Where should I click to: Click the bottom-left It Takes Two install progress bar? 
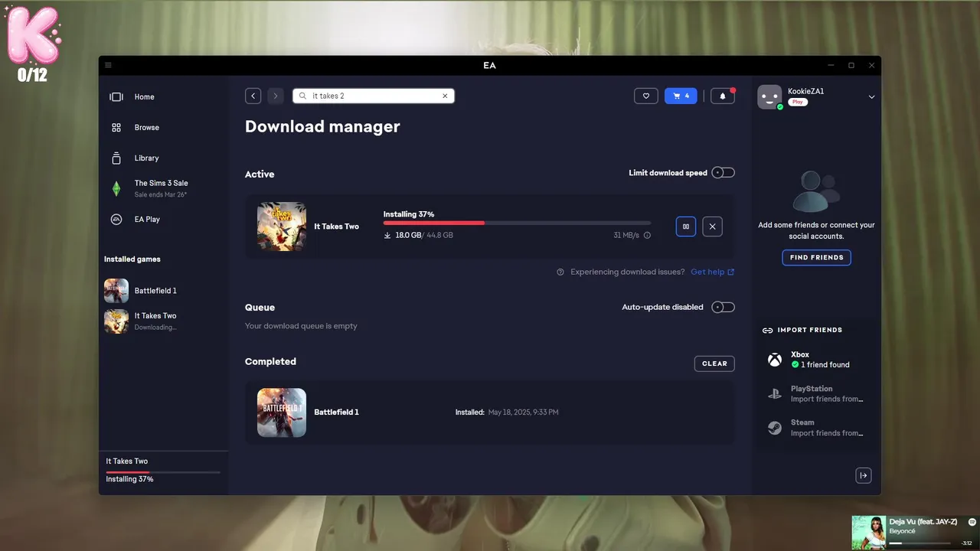pos(163,472)
